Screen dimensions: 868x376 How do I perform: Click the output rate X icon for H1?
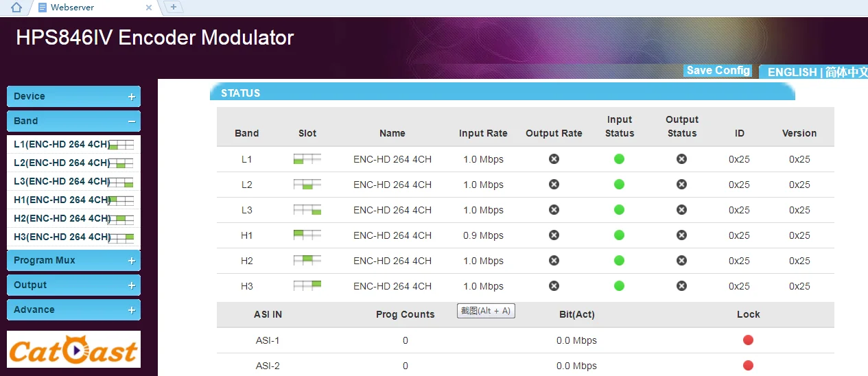coord(554,235)
